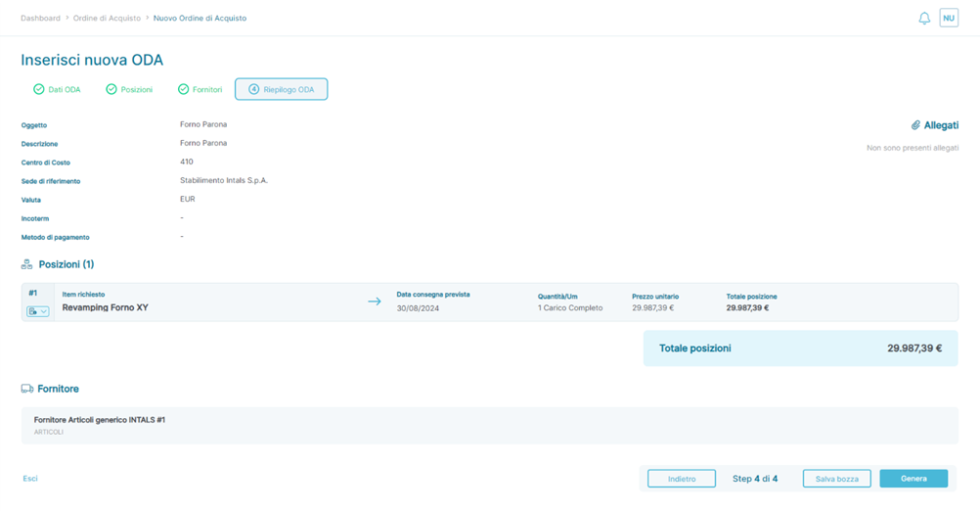The image size is (980, 511).
Task: Click the Descrizione value Forno Parona
Action: 203,143
